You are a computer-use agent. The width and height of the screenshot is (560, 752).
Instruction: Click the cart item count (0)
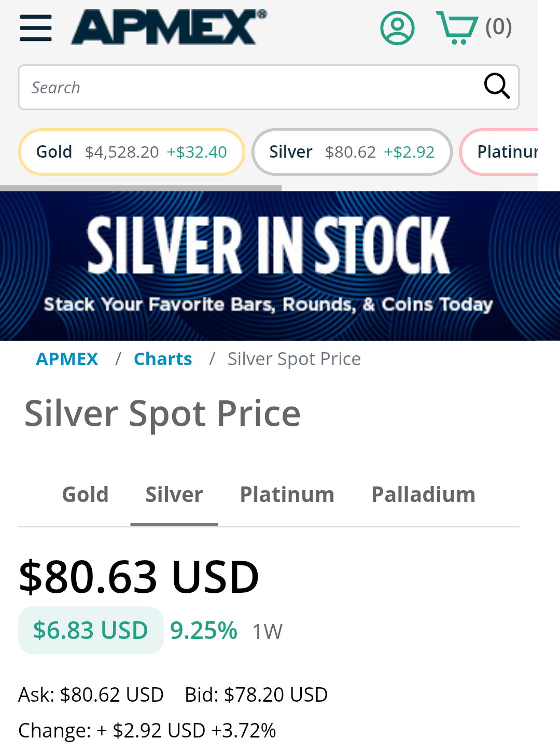point(498,27)
